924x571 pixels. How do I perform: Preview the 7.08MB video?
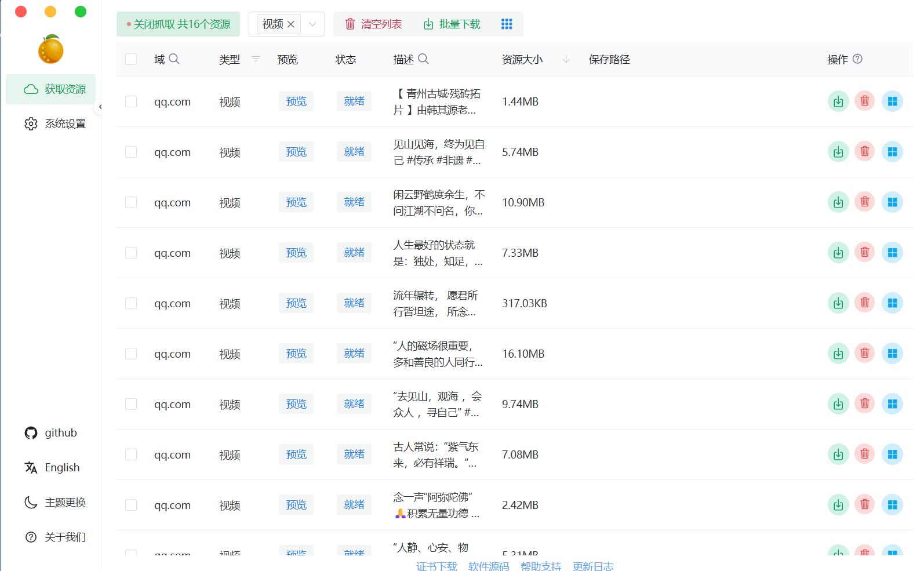point(296,454)
